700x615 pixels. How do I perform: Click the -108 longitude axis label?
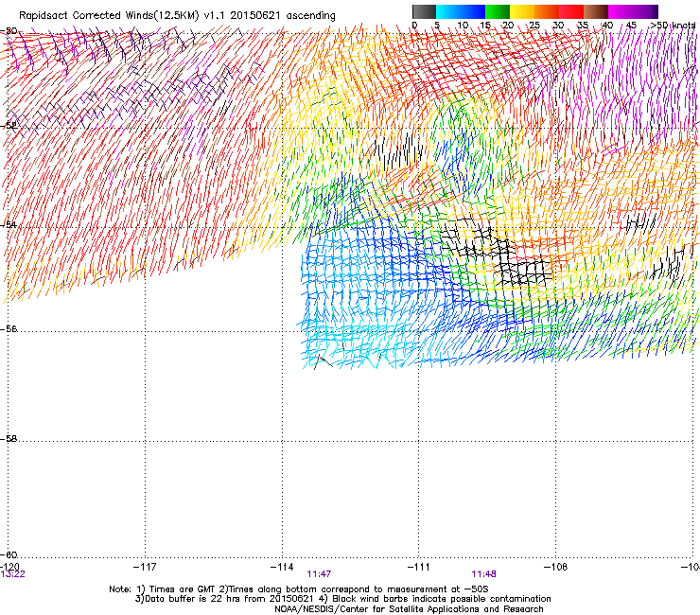tap(556, 567)
